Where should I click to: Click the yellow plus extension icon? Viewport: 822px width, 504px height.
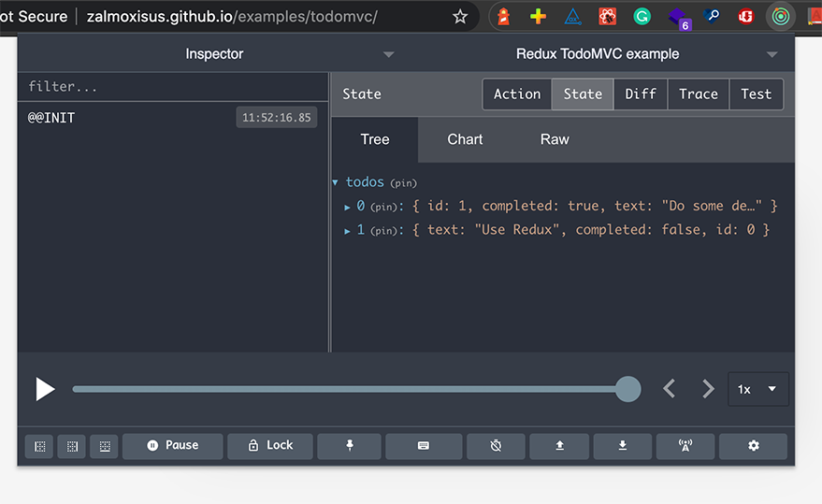pyautogui.click(x=538, y=17)
